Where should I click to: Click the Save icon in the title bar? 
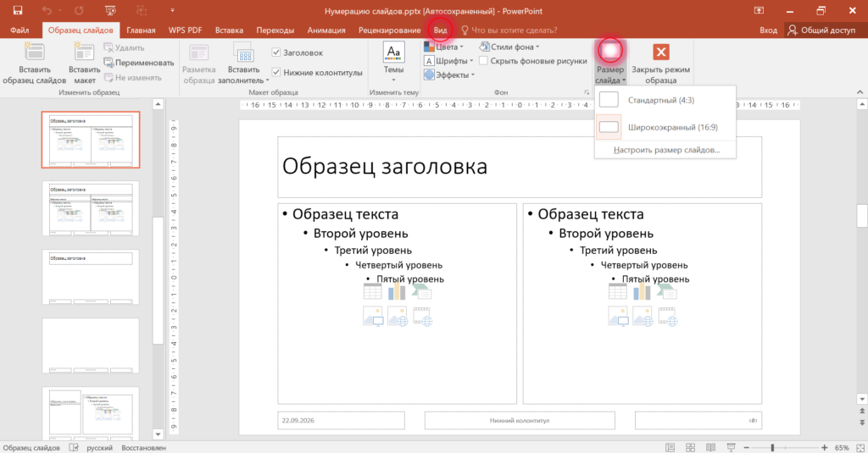18,10
